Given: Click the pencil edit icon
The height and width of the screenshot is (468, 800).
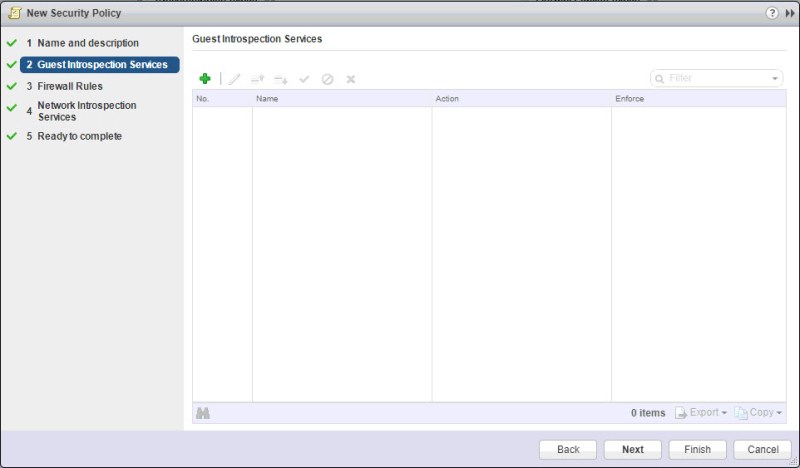Looking at the screenshot, I should tap(235, 78).
